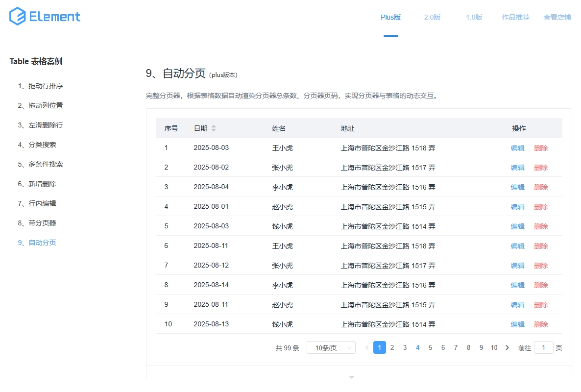Viewport: 581px width, 392px height.
Task: Click 编辑 for row 1 王小虎
Action: pyautogui.click(x=517, y=148)
